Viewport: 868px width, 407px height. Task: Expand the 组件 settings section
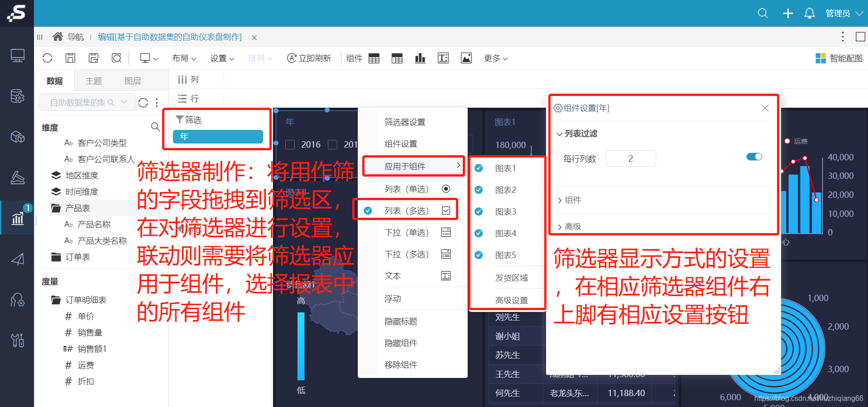tap(570, 200)
